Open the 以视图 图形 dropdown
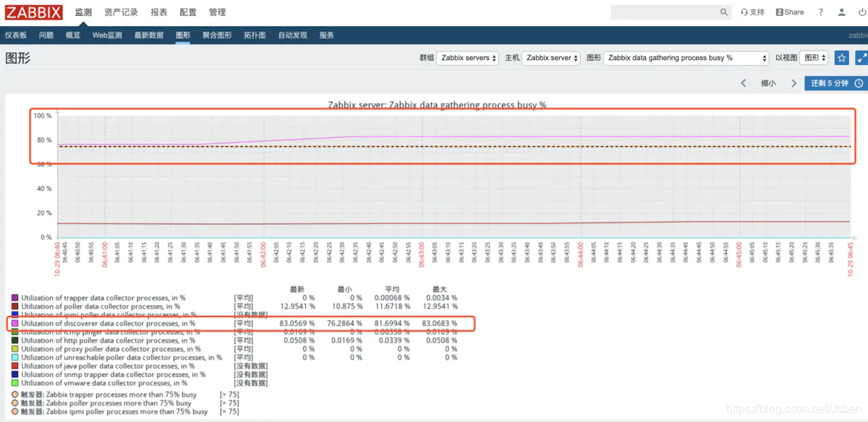Viewport: 868px width, 422px height. click(x=814, y=58)
